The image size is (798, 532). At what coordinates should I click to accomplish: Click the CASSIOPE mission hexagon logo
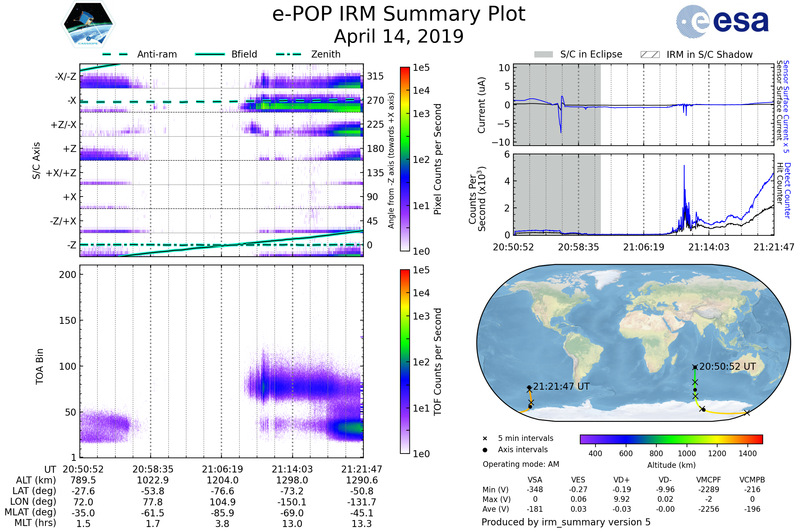coord(88,24)
